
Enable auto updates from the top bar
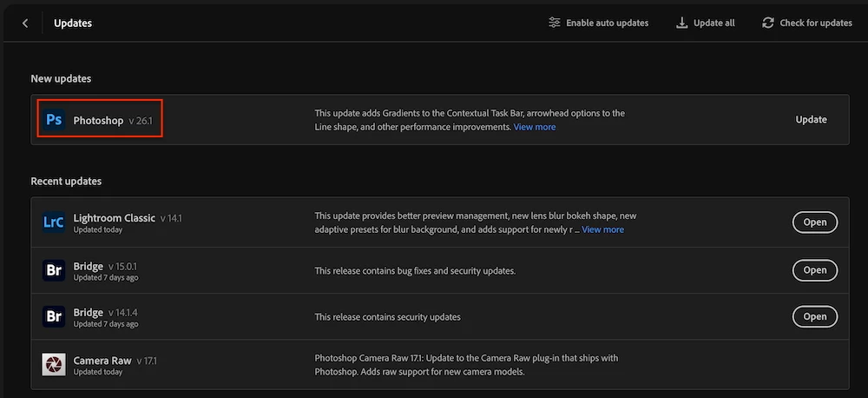pos(607,23)
